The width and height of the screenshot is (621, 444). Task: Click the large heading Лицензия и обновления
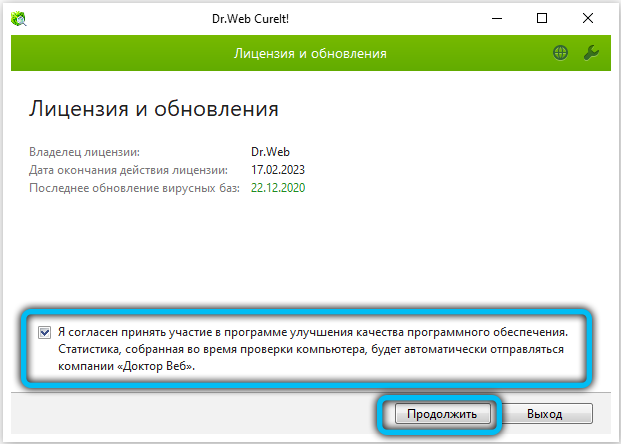pos(154,109)
